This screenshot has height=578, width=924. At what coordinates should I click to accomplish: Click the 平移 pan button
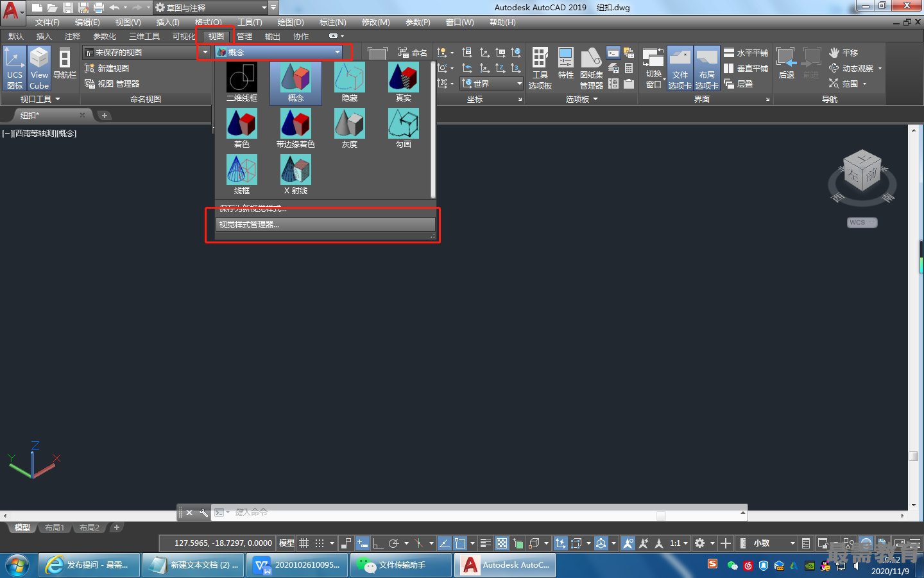click(x=843, y=53)
